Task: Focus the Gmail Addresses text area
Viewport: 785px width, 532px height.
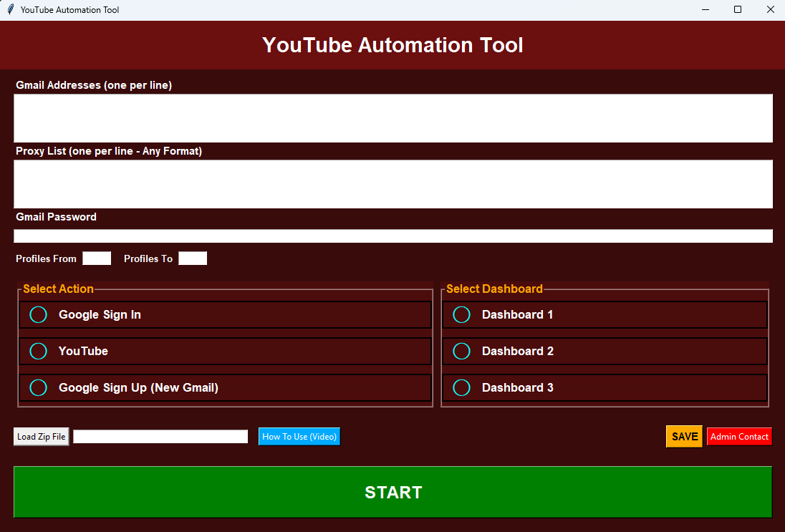Action: tap(393, 118)
